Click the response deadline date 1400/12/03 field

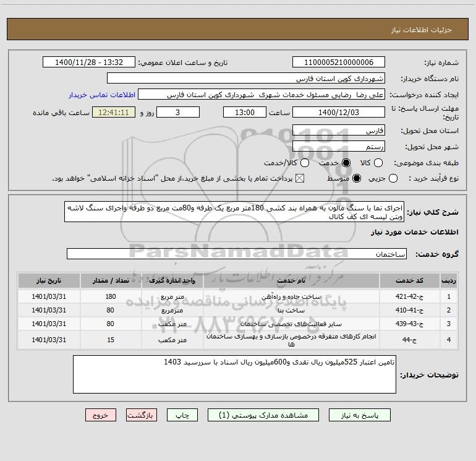tap(339, 113)
